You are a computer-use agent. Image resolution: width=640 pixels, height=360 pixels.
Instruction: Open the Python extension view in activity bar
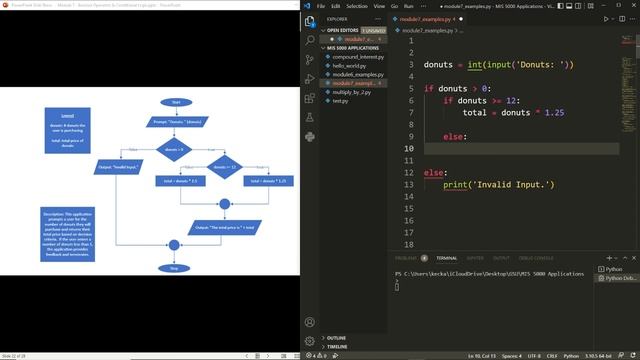(x=310, y=137)
